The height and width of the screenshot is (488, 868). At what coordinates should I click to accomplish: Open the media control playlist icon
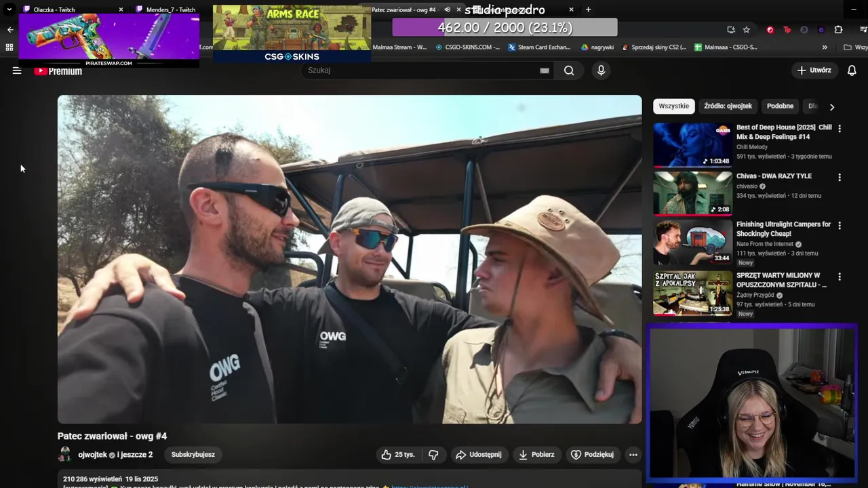[862, 30]
